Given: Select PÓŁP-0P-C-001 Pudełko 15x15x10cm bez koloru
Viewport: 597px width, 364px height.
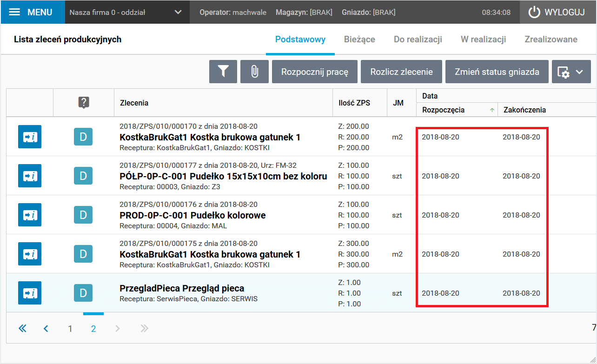Looking at the screenshot, I should [223, 176].
